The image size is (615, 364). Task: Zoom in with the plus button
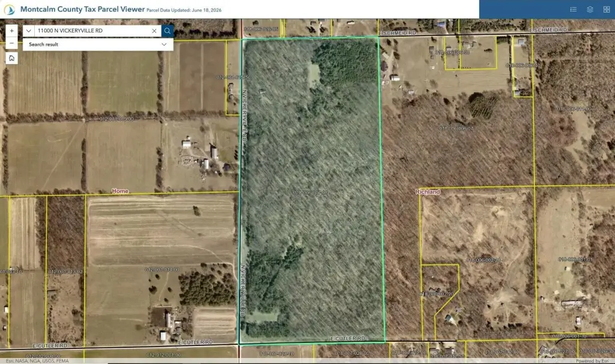12,31
